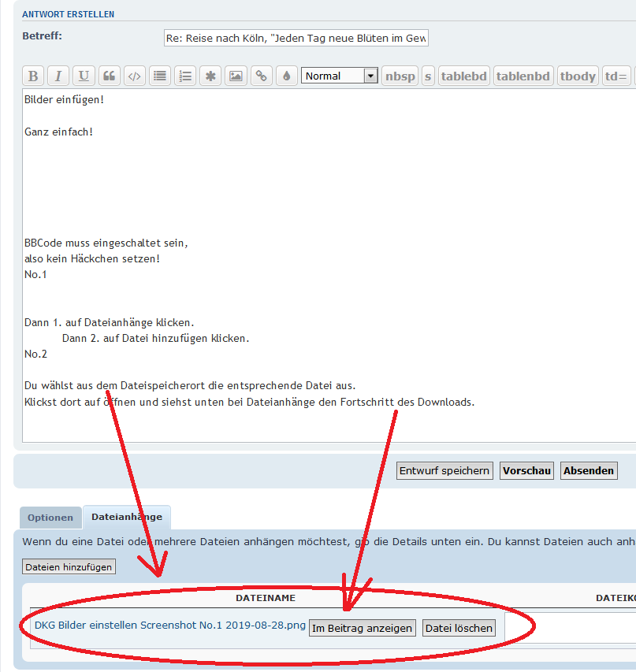Insert a URL with the link icon
Image resolution: width=636 pixels, height=672 pixels.
pos(261,76)
